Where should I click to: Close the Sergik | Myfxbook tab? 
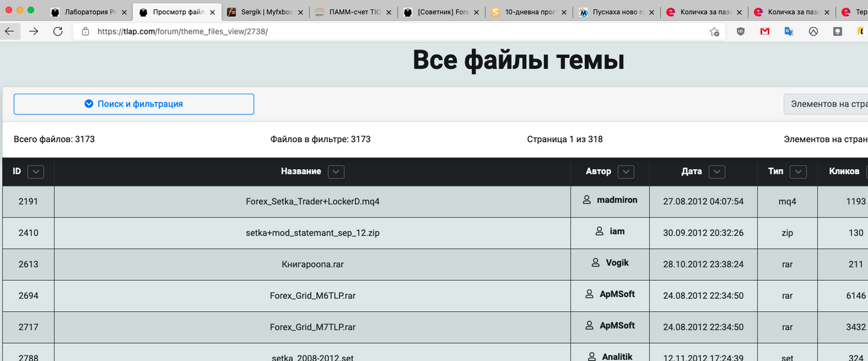pos(301,12)
